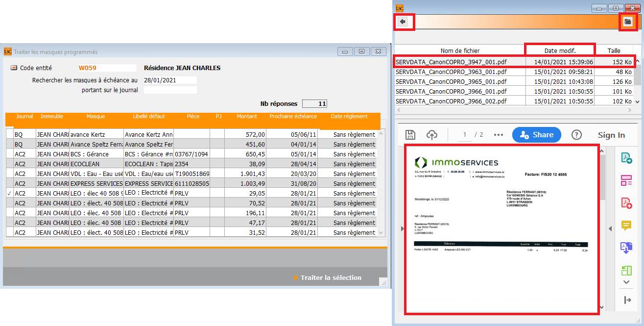Tick the checkbox on the Avance Speltz row
Viewport: 644px width, 326px height.
coord(10,144)
